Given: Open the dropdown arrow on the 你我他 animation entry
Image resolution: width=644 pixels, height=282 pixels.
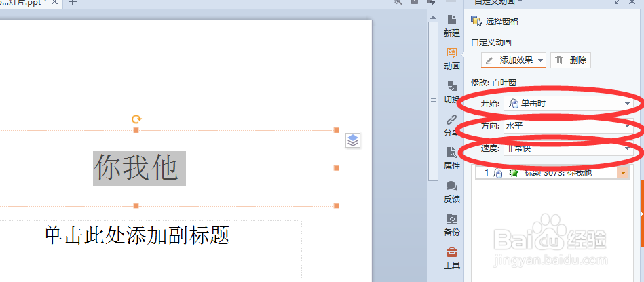Looking at the screenshot, I should pos(623,173).
